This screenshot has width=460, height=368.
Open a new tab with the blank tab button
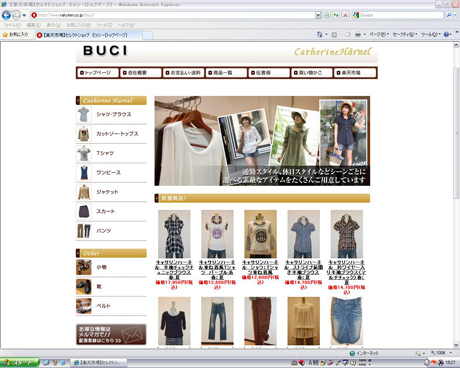[148, 35]
